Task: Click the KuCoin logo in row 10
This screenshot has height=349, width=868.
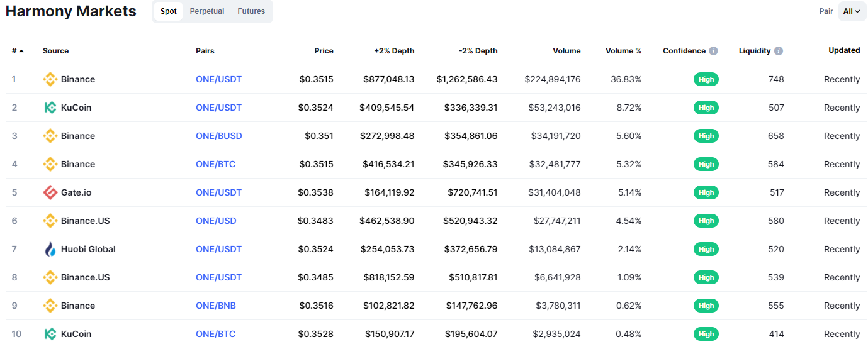Action: click(50, 334)
